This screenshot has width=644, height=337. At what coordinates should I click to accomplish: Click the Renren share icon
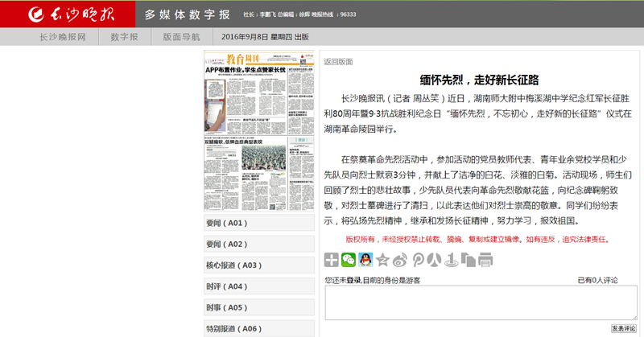click(x=434, y=260)
